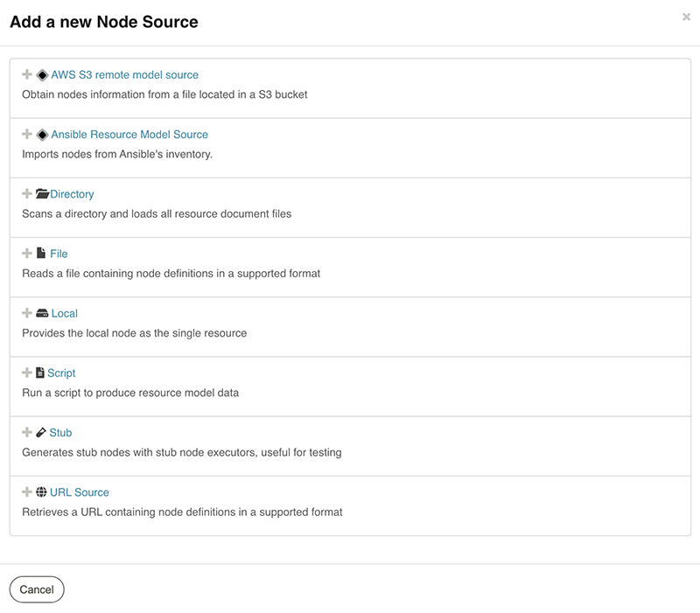Choose the Local node source link

point(64,314)
